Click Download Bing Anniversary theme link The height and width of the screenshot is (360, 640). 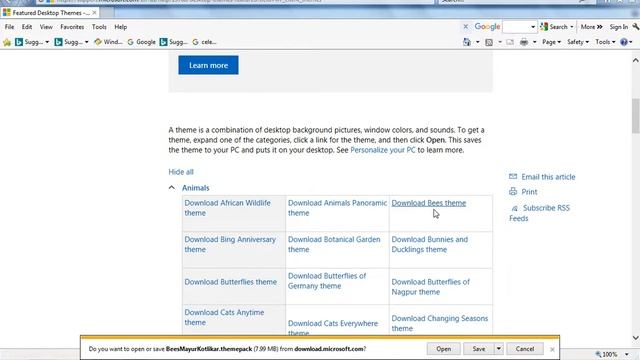[x=230, y=244]
